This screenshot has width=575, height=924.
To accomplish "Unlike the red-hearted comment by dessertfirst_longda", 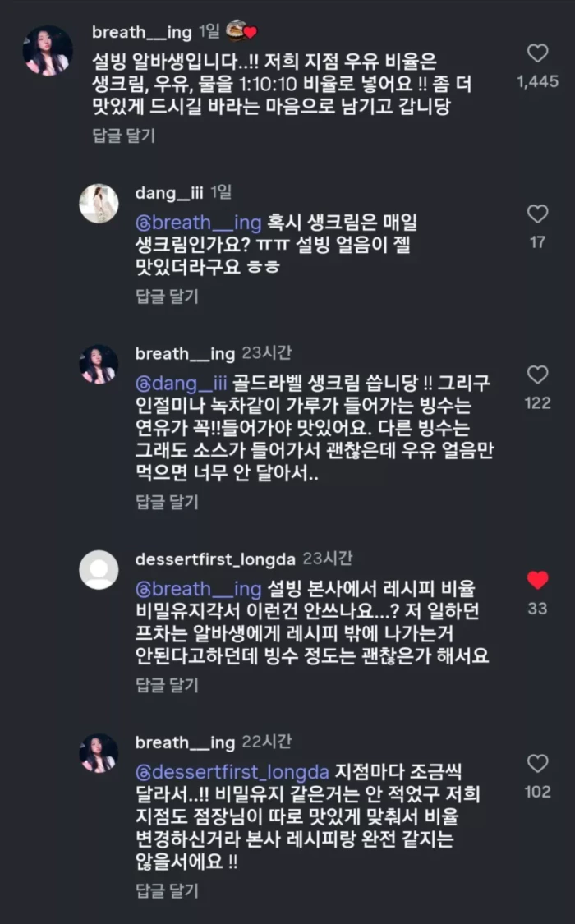I will 537,581.
